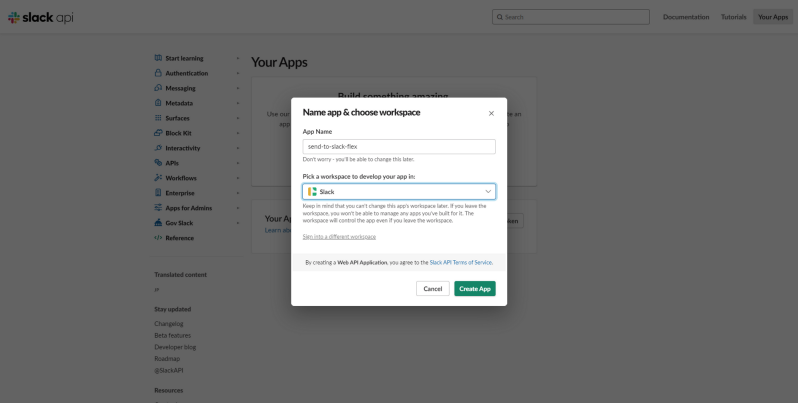798x403 pixels.
Task: Click the App Name input field
Action: click(399, 147)
